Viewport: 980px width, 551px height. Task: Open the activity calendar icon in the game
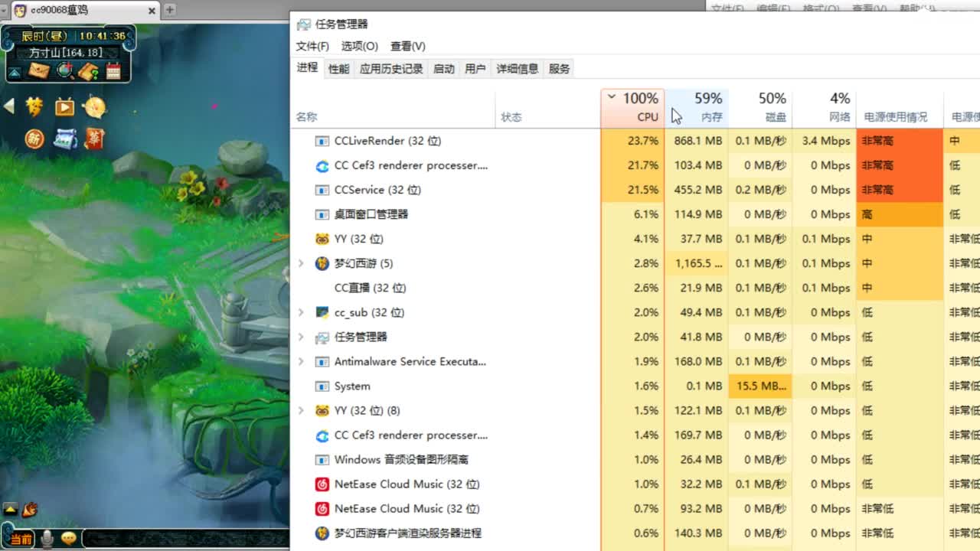pyautogui.click(x=113, y=70)
